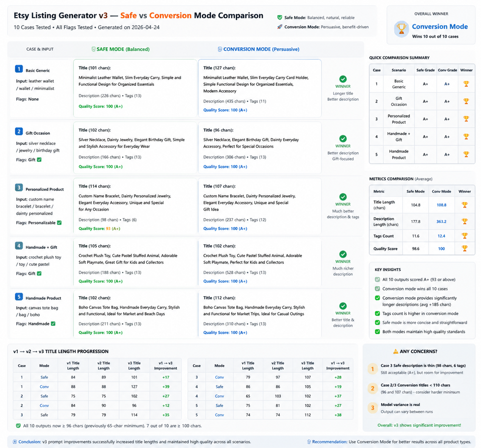Click the concern number 2 circle badge
Screen dimensions: 481x448
[x=373, y=388]
